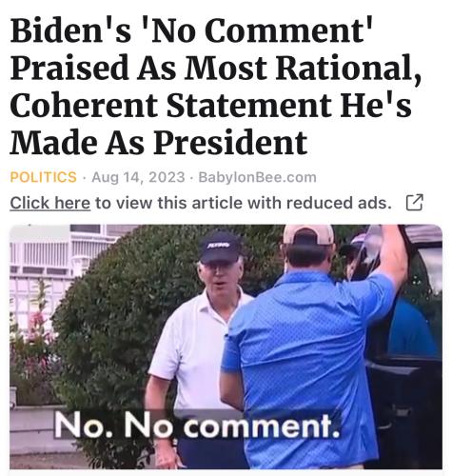This screenshot has width=452, height=476.
Task: Select the BabylonBee.com source text
Action: click(x=257, y=177)
